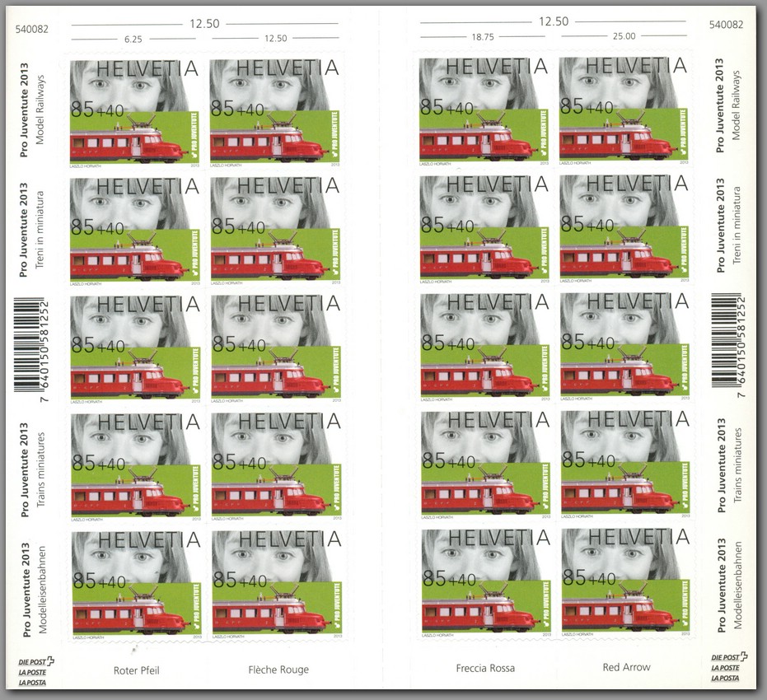Click the Die Post logo on left sheet
The image size is (767, 700).
[36, 672]
